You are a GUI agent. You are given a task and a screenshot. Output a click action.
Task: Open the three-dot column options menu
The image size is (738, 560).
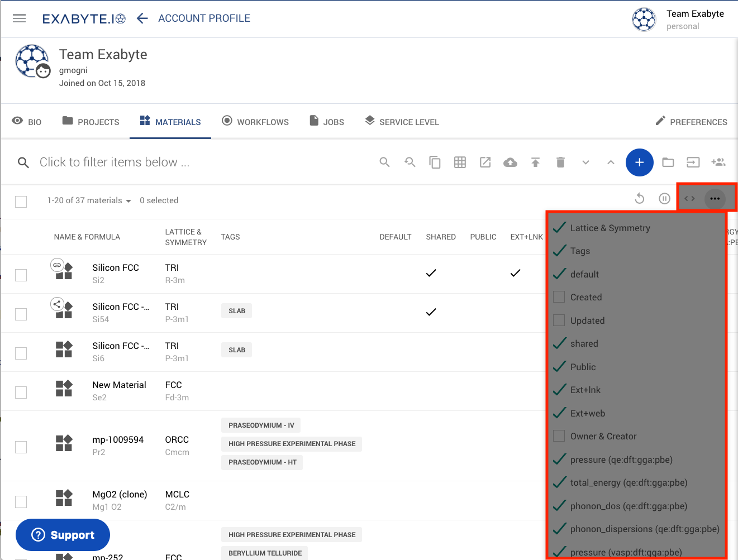coord(715,198)
